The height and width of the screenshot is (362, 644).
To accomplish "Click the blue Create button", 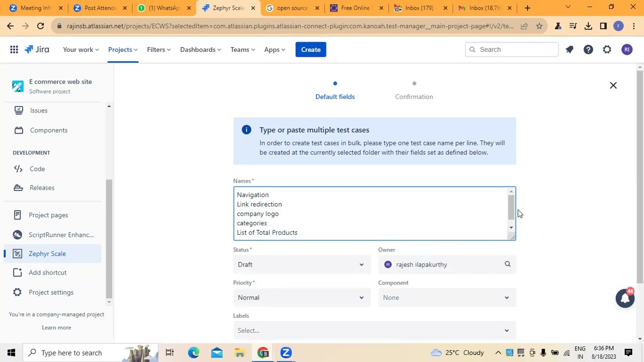I will [x=311, y=49].
